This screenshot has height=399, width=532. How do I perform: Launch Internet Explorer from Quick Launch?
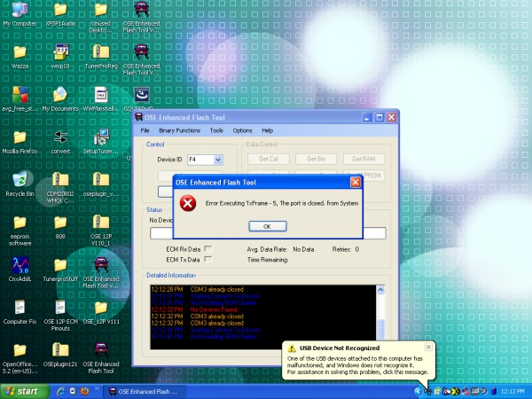click(61, 391)
